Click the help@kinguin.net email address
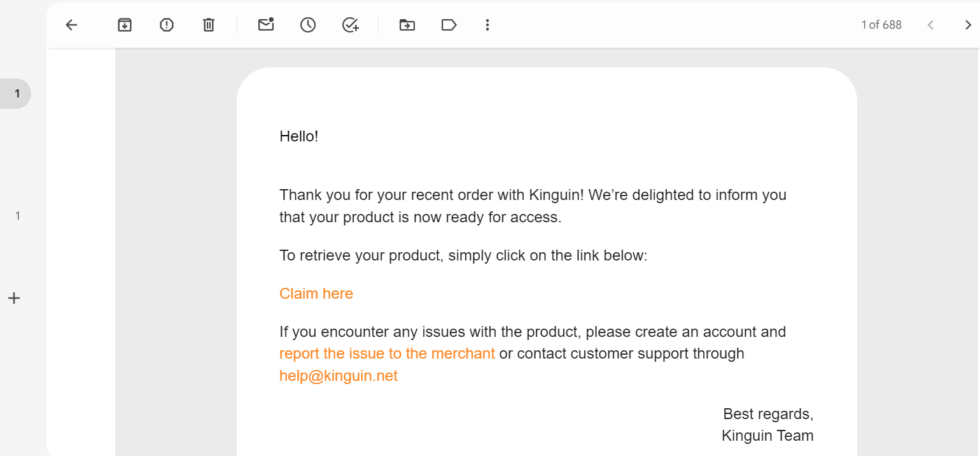980x456 pixels. point(339,376)
